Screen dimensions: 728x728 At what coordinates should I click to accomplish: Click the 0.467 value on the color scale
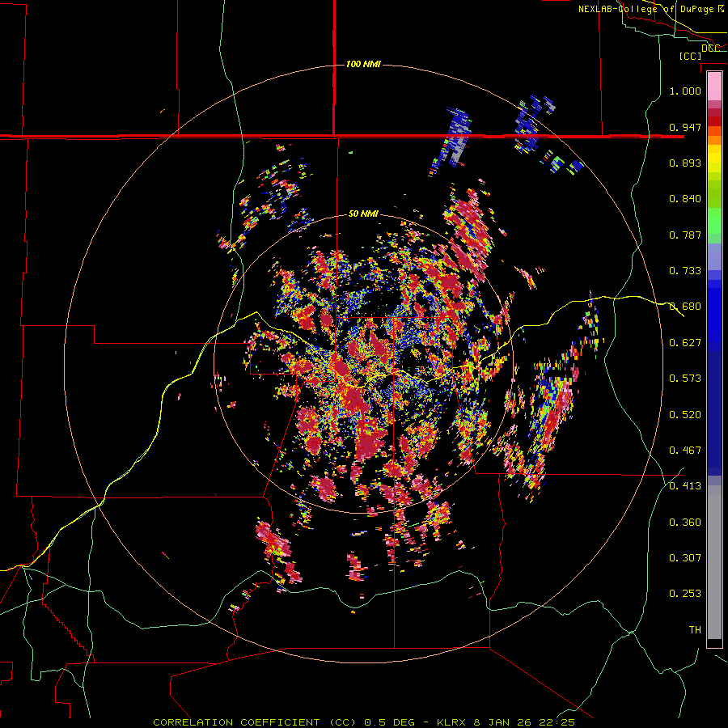click(685, 451)
